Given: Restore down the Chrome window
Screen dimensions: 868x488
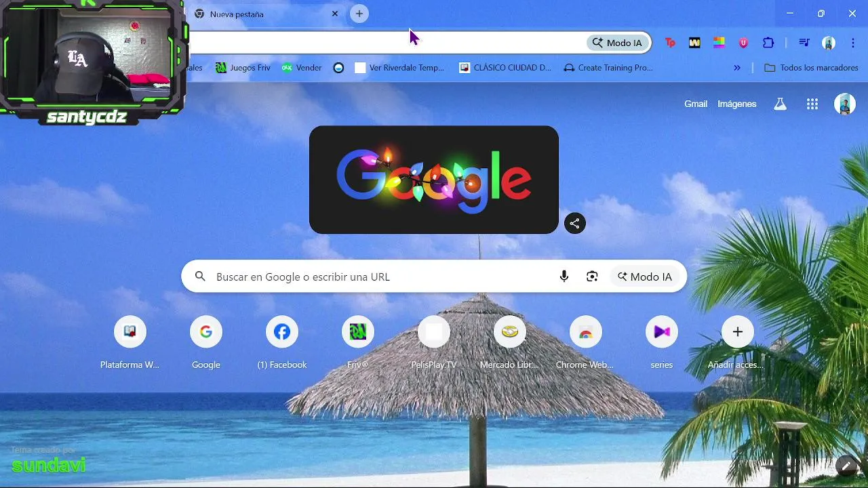Looking at the screenshot, I should (x=821, y=14).
